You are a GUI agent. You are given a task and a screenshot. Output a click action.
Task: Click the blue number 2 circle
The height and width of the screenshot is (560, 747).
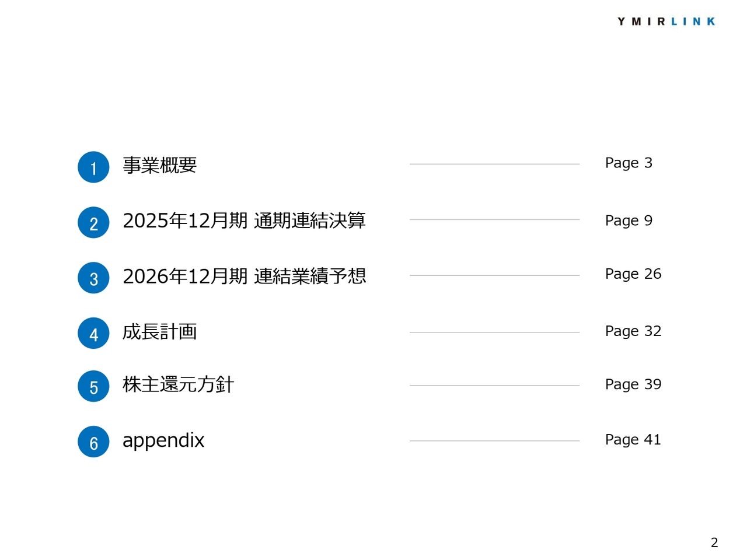(x=93, y=223)
